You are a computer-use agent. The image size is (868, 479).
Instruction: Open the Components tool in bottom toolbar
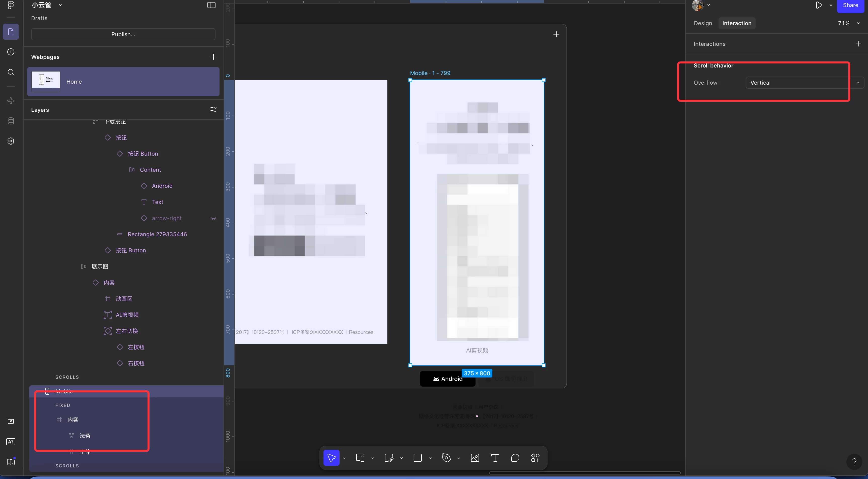tap(535, 458)
